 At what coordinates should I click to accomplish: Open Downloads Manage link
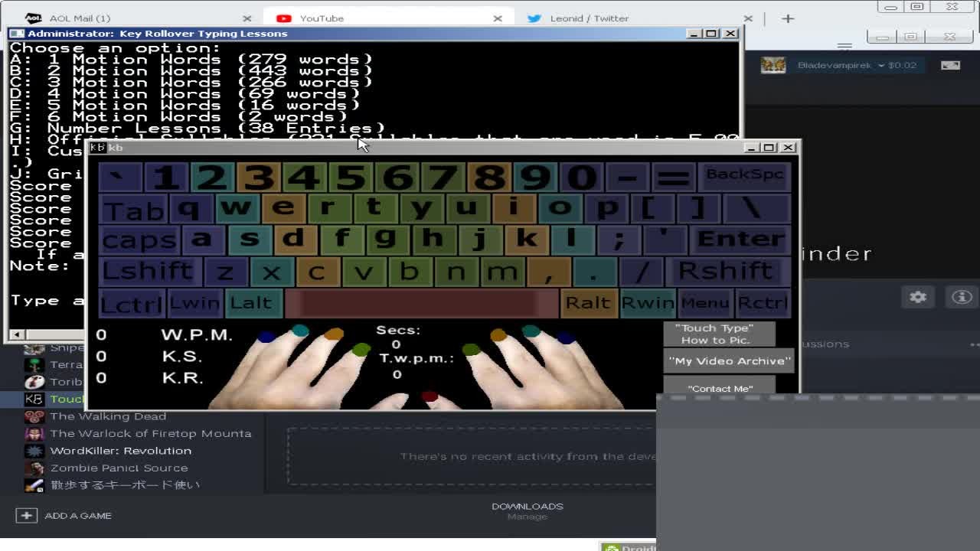click(527, 517)
